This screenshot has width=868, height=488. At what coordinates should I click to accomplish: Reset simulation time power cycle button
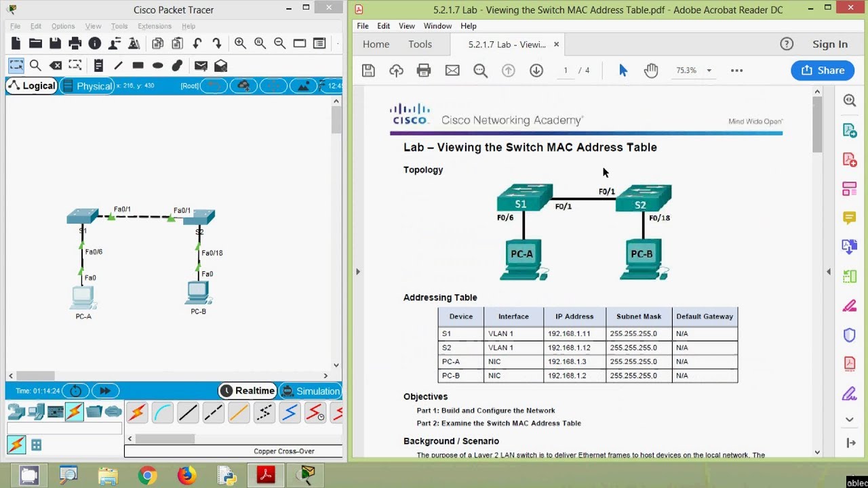[76, 391]
